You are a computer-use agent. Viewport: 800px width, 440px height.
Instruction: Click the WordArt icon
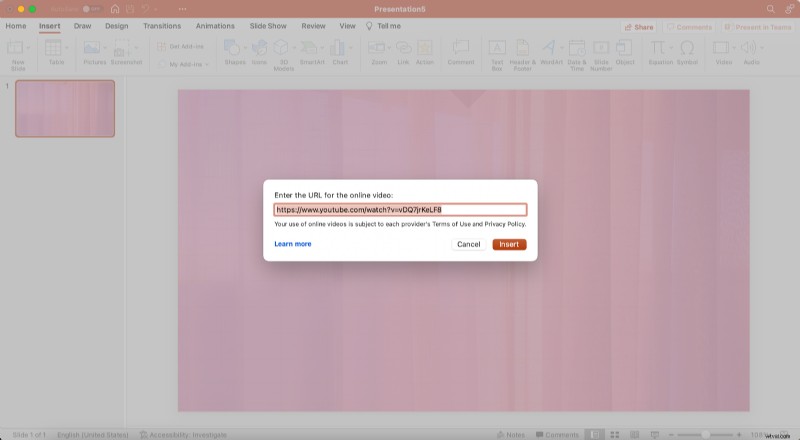pyautogui.click(x=548, y=47)
